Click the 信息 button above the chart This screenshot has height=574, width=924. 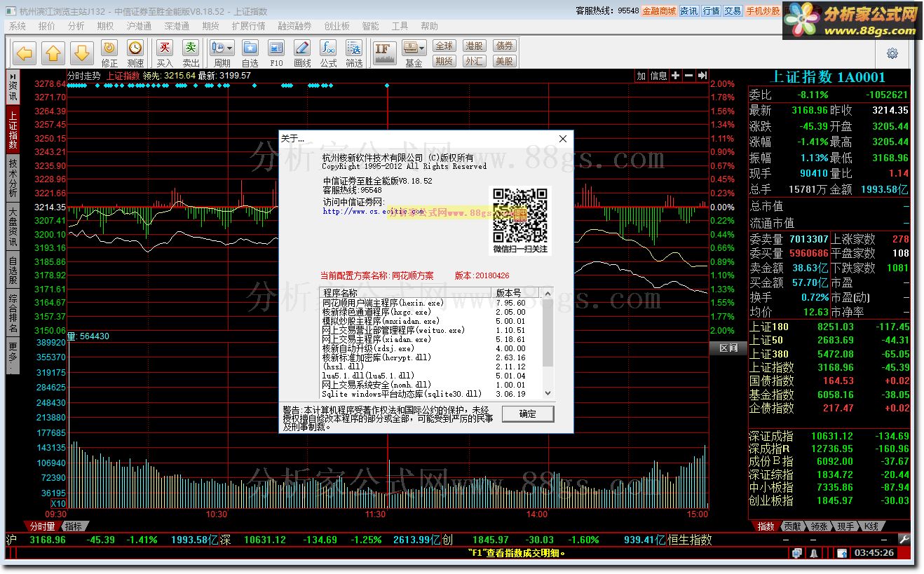(x=659, y=76)
